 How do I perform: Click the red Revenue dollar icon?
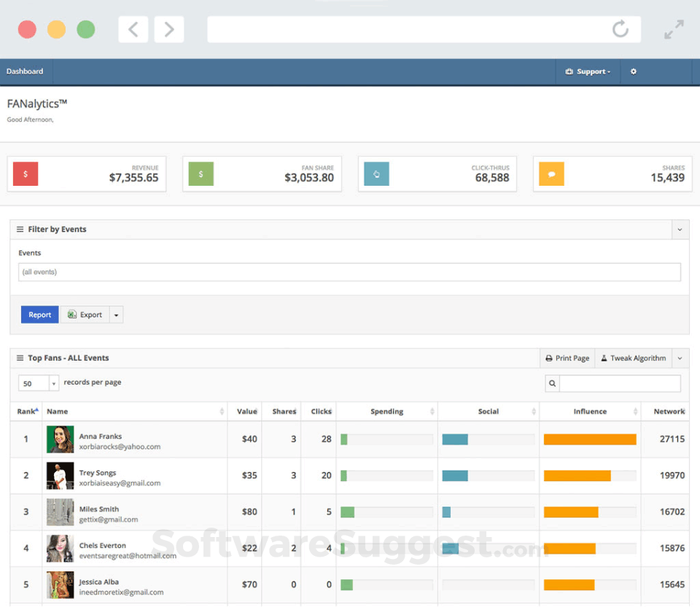tap(26, 174)
